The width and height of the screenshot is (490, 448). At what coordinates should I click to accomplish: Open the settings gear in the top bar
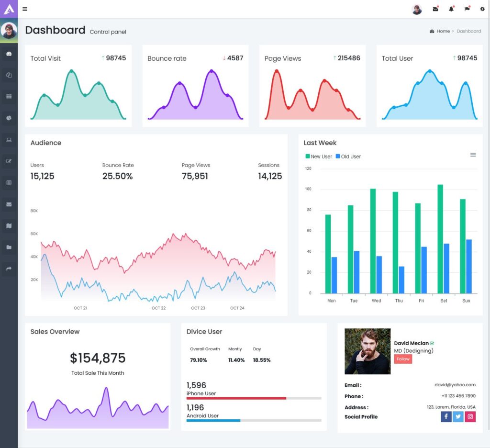pyautogui.click(x=482, y=9)
